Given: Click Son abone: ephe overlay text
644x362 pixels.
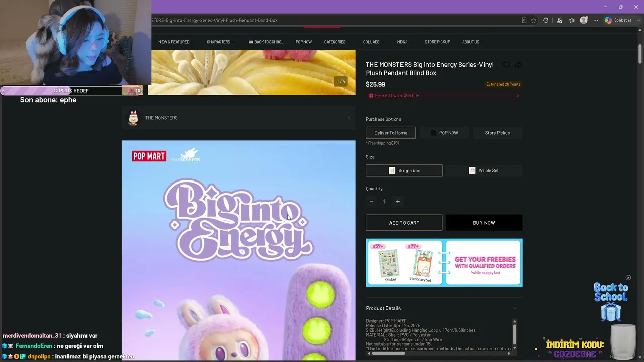Looking at the screenshot, I should pos(48,100).
